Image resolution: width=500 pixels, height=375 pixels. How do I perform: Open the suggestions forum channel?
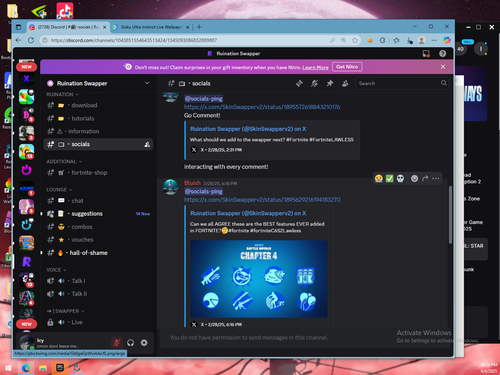(x=98, y=214)
